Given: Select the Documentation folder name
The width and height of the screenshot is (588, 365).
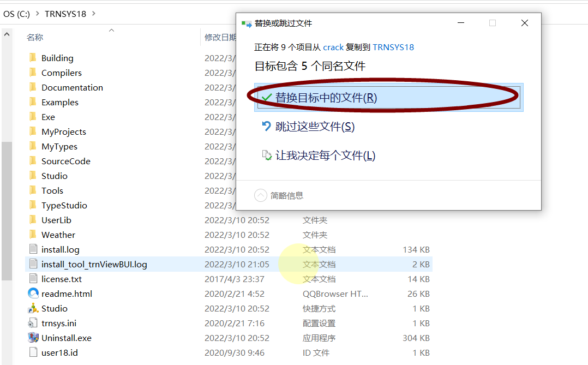Looking at the screenshot, I should pos(73,87).
